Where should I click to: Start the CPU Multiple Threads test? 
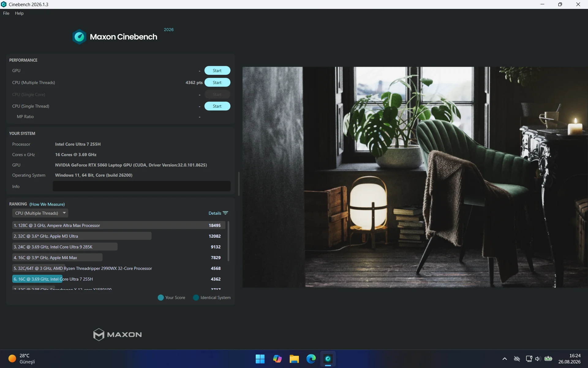(x=217, y=82)
